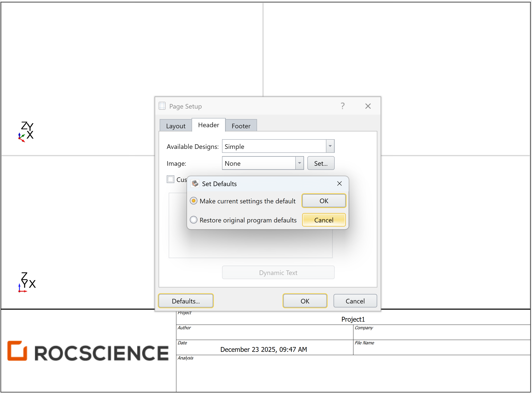The image size is (532, 393).
Task: Select Restore original program defaults
Action: (194, 220)
